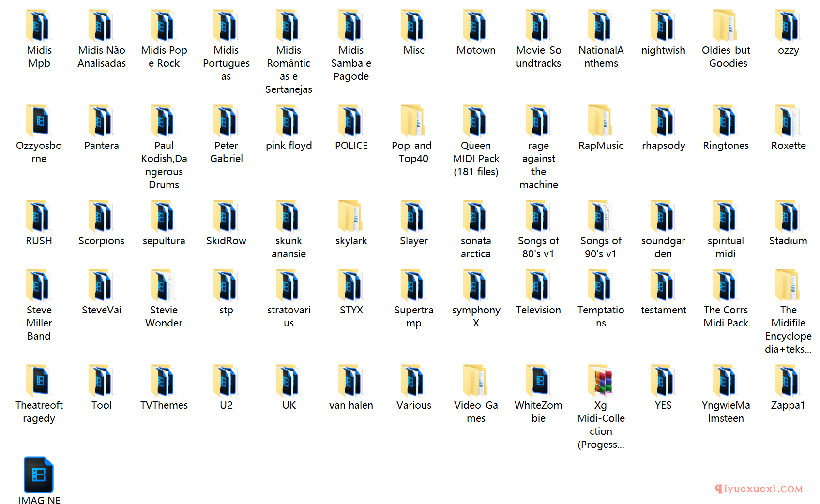Viewport: 820px width, 504px height.
Task: Click the 'sepultura' folder name
Action: 164,241
